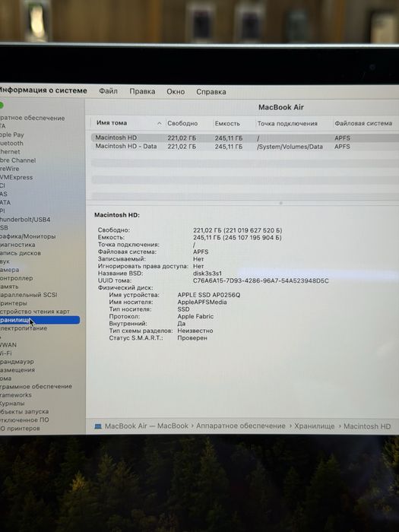Click the Свободно column header
Screen dimensions: 399x532
coord(182,123)
